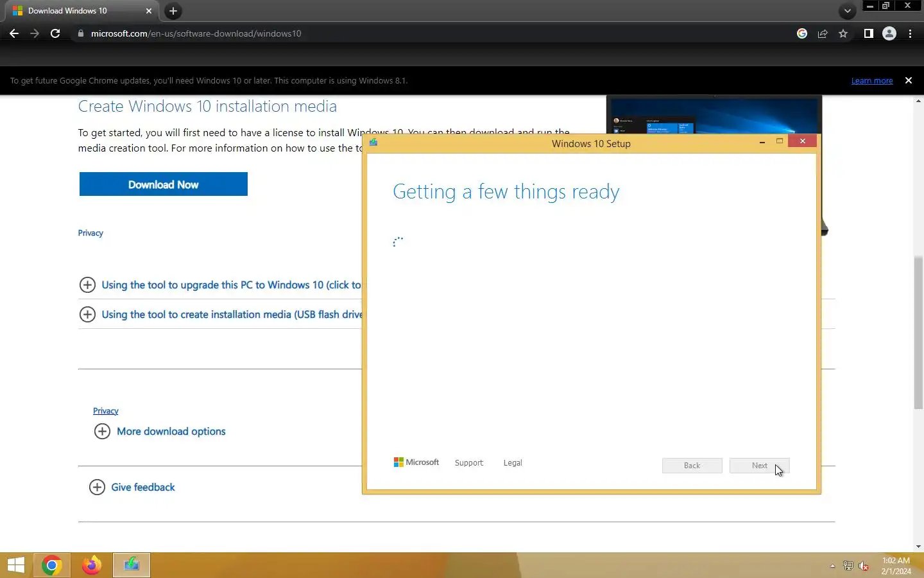Open the tab search dropdown arrow
The image size is (924, 578).
point(848,11)
